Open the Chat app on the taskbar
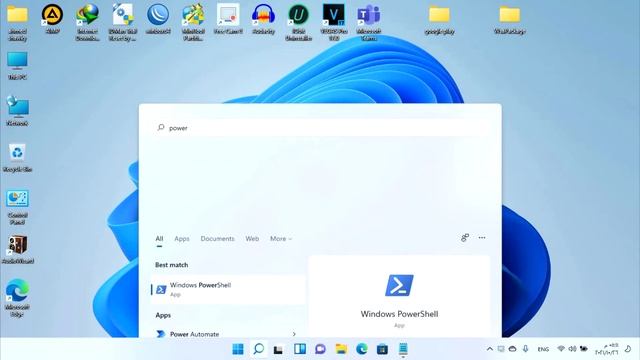This screenshot has width=640, height=360. tap(320, 349)
